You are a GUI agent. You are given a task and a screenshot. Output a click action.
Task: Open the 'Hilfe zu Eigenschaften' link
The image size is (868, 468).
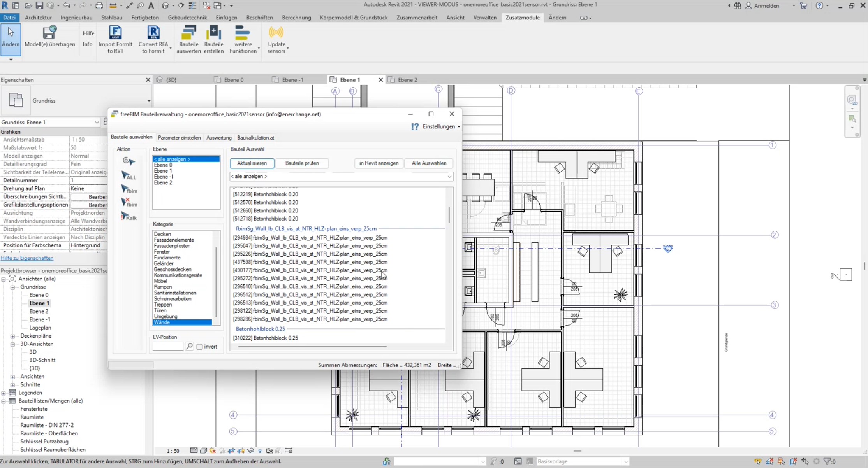click(x=27, y=258)
